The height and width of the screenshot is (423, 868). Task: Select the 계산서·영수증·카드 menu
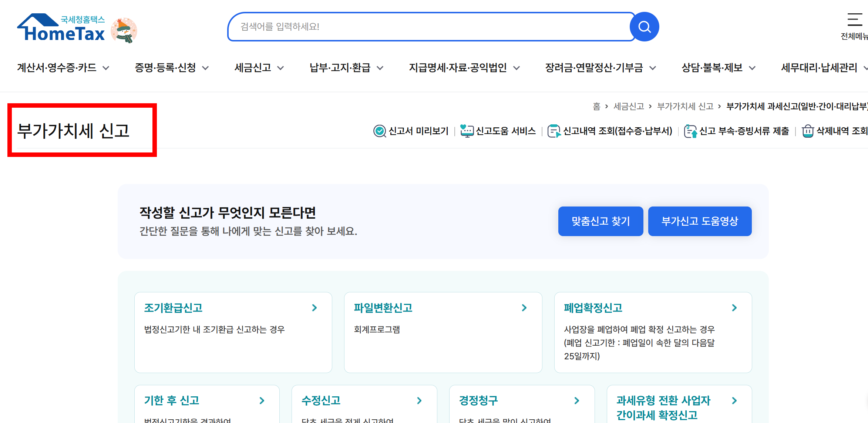point(57,67)
